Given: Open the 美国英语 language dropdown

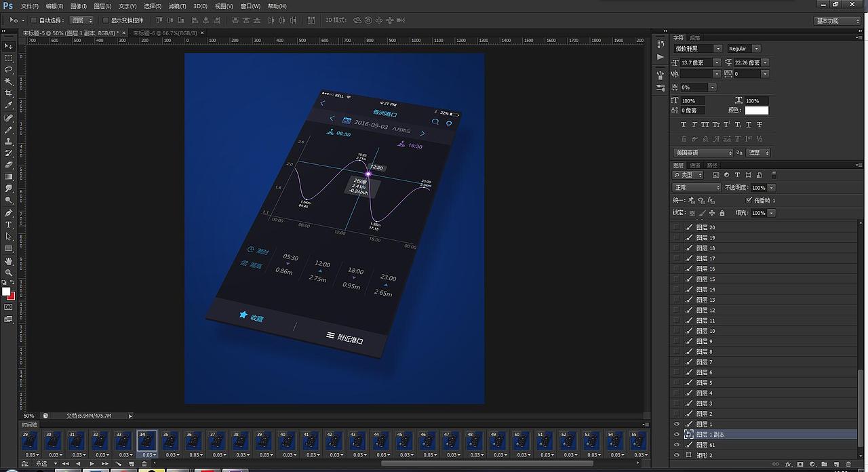Looking at the screenshot, I should [x=703, y=153].
